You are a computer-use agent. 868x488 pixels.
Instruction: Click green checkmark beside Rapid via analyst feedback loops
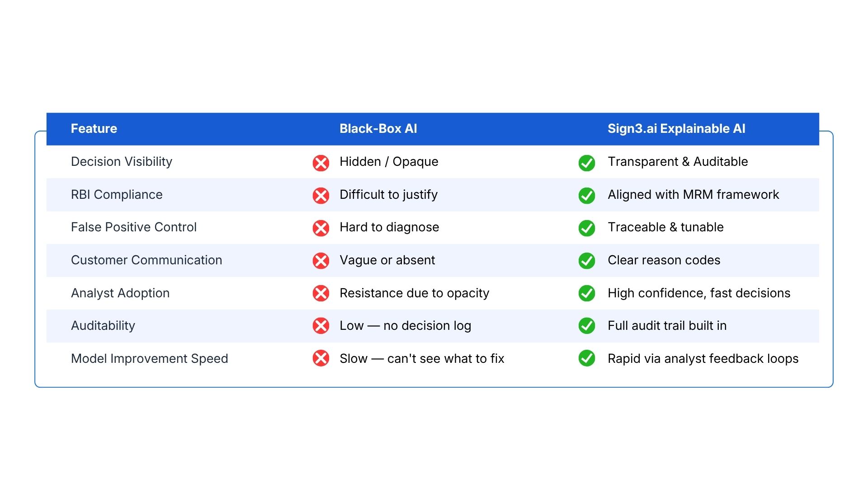[587, 358]
